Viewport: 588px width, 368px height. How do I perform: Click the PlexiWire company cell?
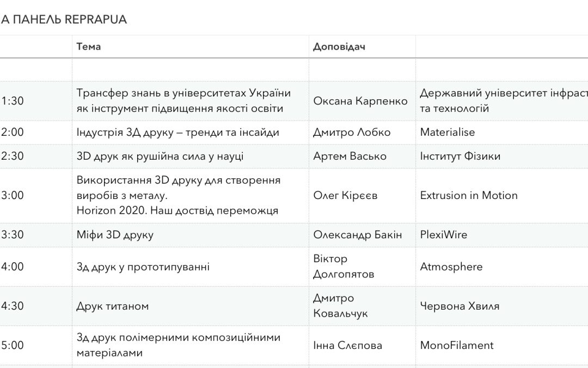tap(444, 235)
